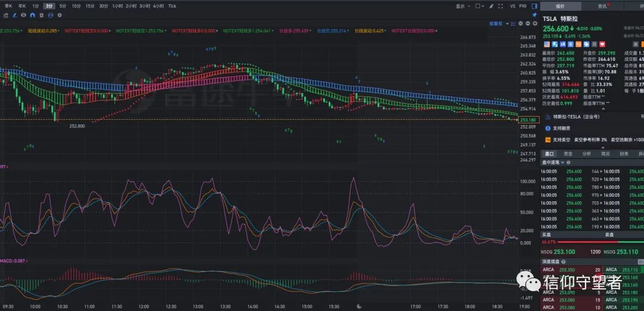Click the VS compare button
Viewport: 644px width, 311px height.
click(513, 6)
